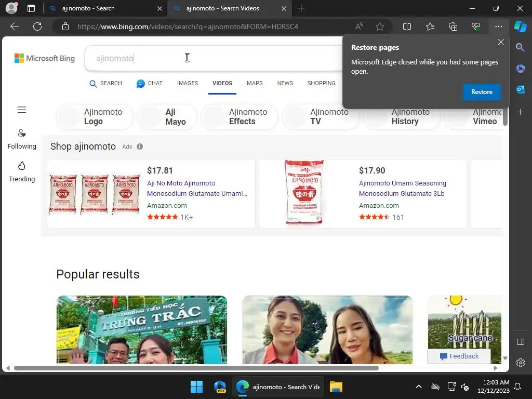The image size is (532, 399).
Task: Open the clock showing 12:03 AM
Action: click(494, 387)
